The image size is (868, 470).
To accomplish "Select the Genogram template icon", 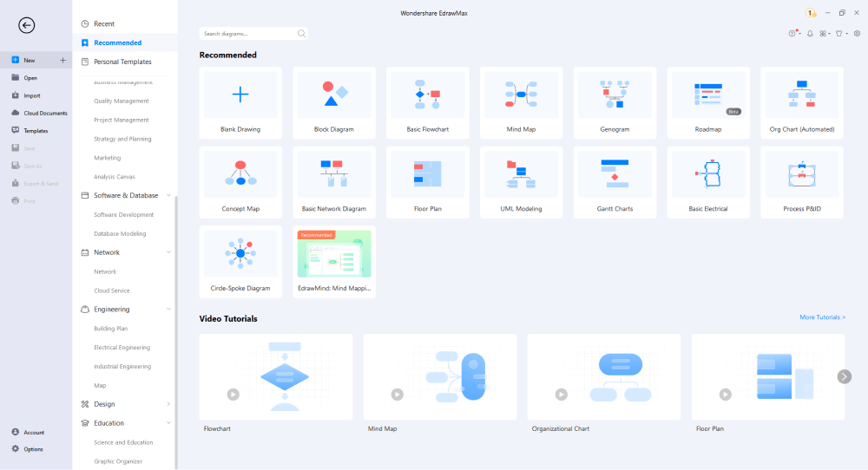I will (x=615, y=94).
